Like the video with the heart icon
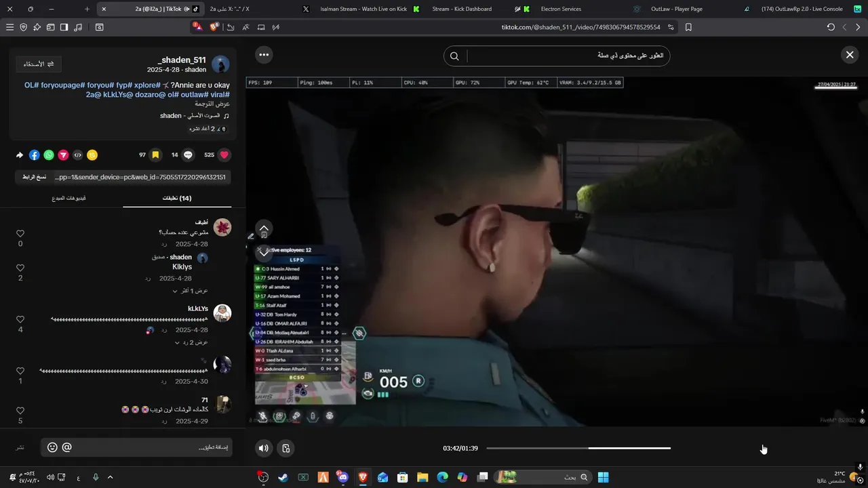Screen dimensions: 868x488 pyautogui.click(x=225, y=155)
